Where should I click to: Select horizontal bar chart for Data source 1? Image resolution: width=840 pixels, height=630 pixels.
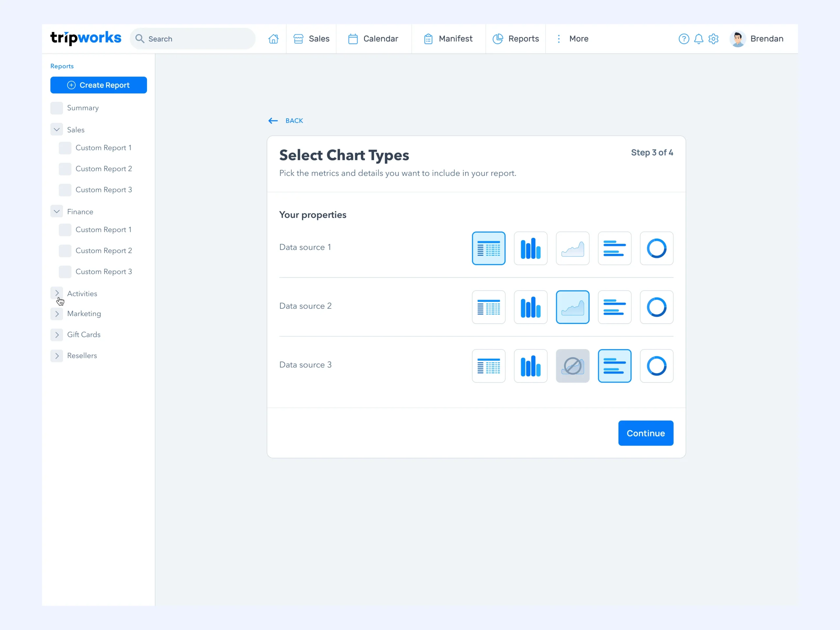615,248
